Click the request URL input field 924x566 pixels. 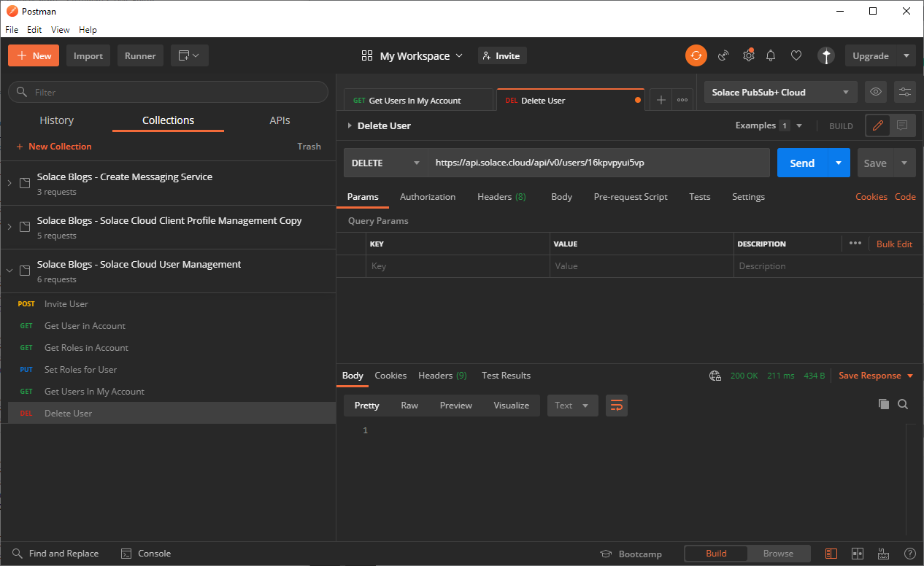tap(598, 163)
